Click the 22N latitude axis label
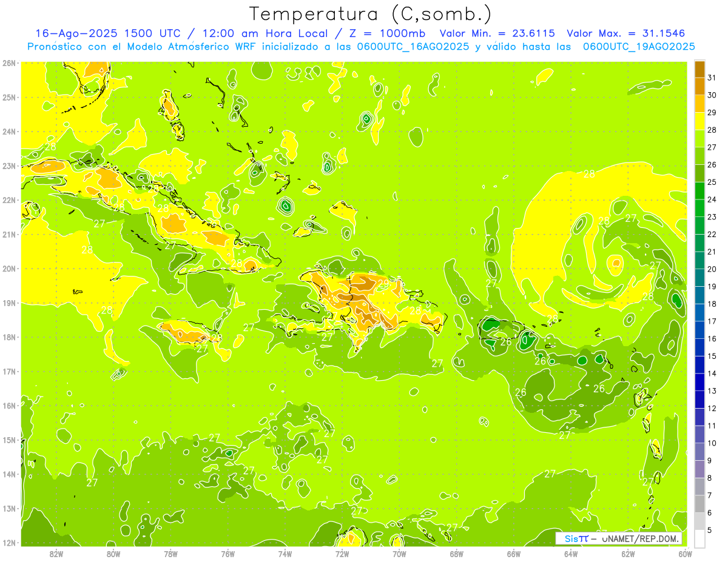728x562 pixels. tap(9, 200)
